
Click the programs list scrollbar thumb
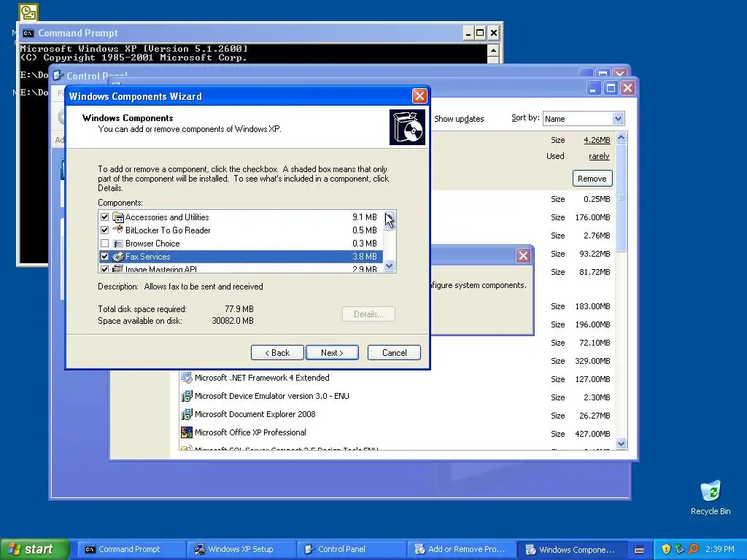point(622,197)
